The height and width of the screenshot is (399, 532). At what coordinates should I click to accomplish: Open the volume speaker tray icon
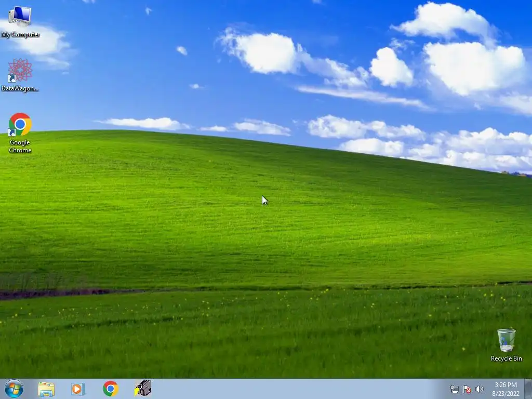(480, 389)
